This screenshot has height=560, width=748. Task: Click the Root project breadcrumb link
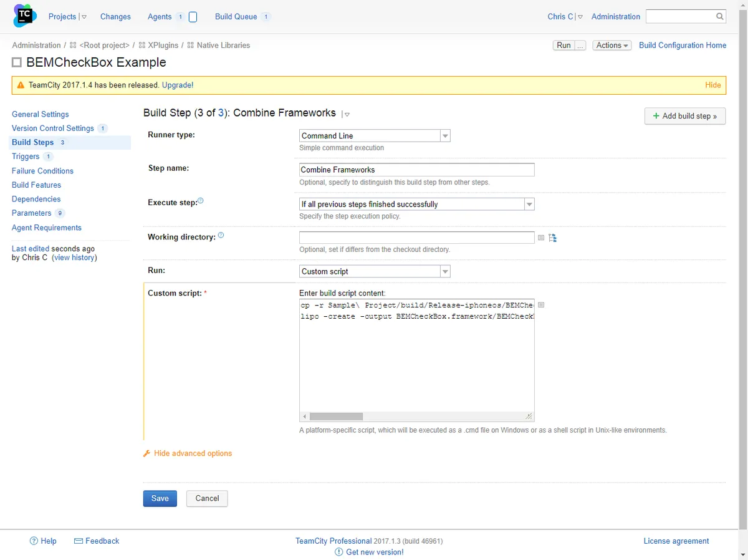(x=104, y=46)
